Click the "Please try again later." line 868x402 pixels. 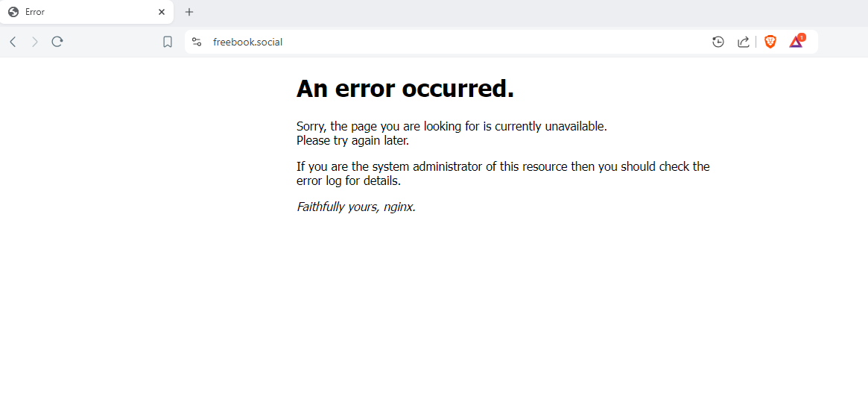coord(352,140)
